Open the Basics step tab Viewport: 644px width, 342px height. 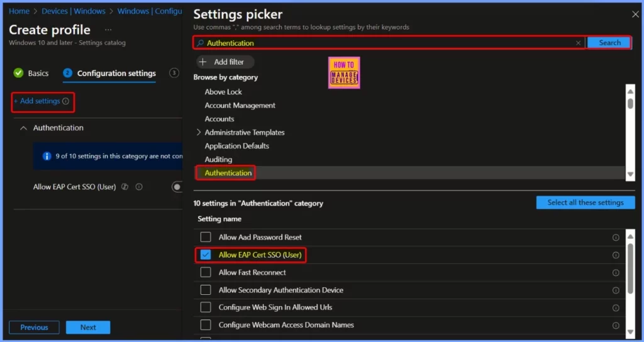(31, 73)
